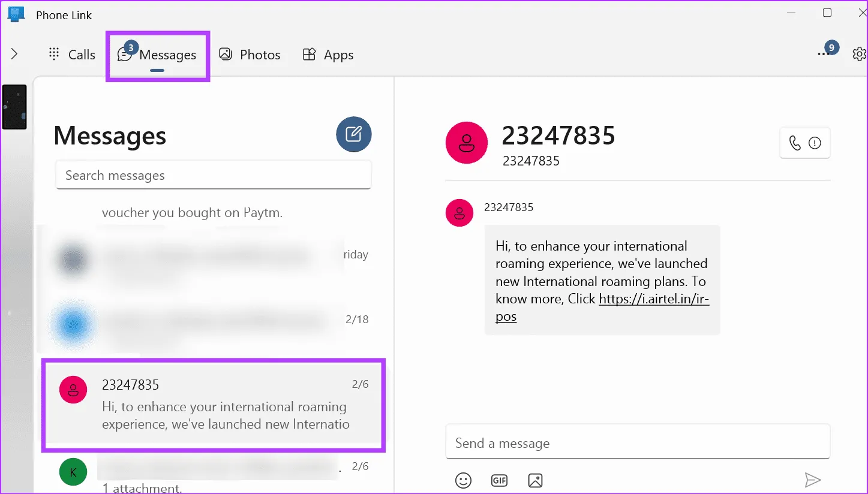Click the phone screen thumbnail in sidebar
This screenshot has width=868, height=494.
14,107
